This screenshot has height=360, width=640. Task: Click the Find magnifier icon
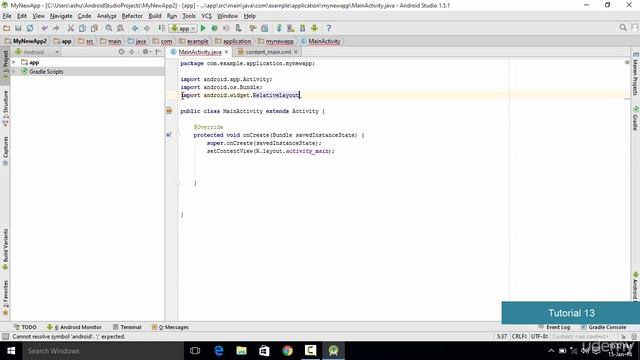109,28
